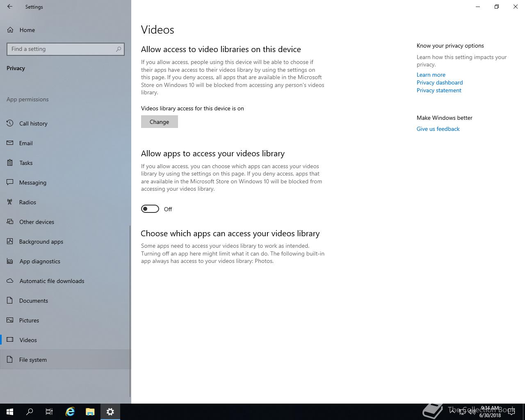Open the Privacy statement link
The width and height of the screenshot is (525, 420).
point(439,90)
